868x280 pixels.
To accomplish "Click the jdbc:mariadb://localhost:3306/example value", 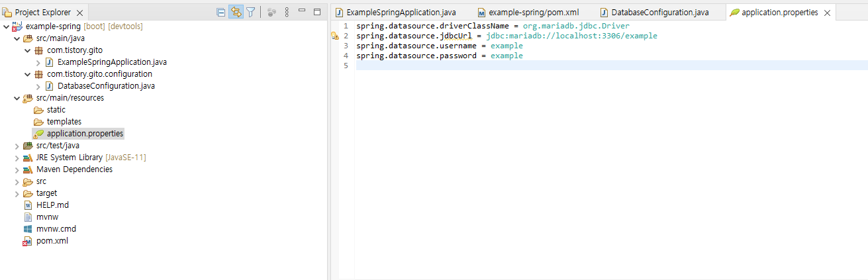I will [571, 36].
